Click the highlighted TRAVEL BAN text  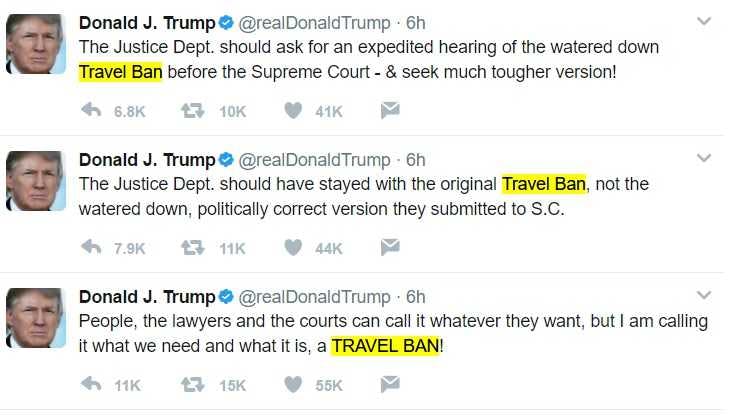(386, 346)
